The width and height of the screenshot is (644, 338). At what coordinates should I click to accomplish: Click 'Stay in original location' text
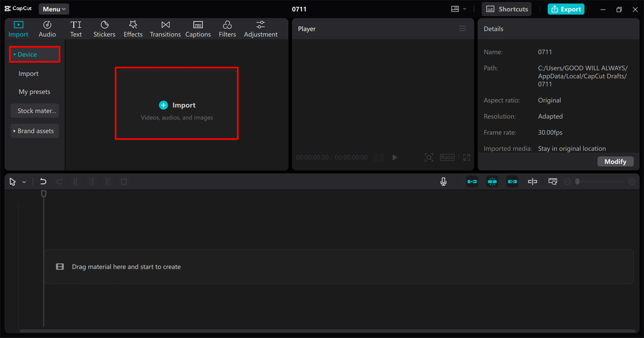pos(572,148)
